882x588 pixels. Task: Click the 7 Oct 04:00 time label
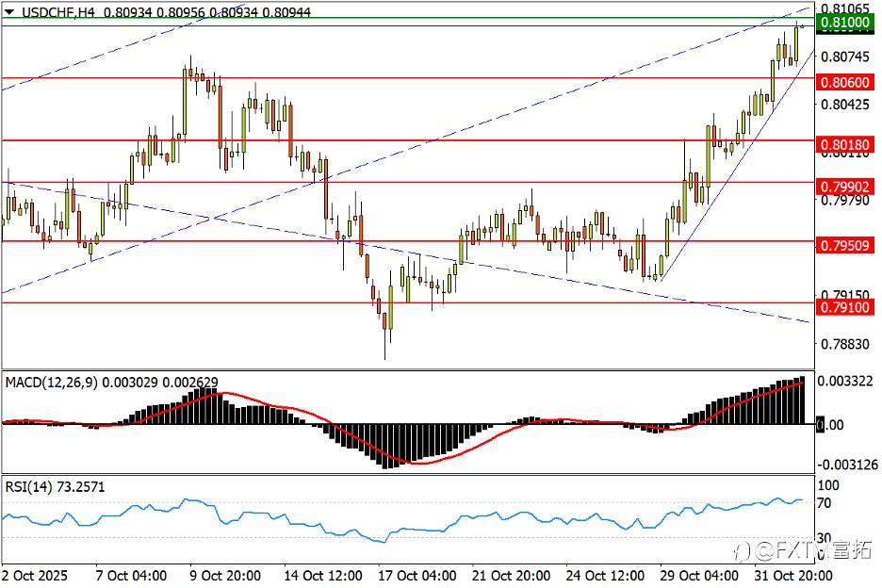coord(131,576)
